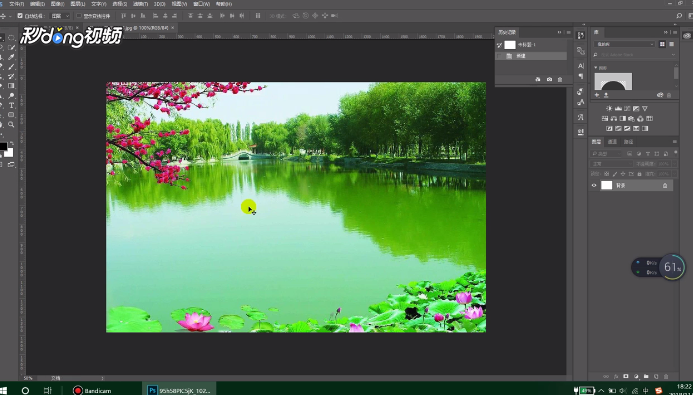Toggle show transform controls checkbox
Image resolution: width=693 pixels, height=395 pixels.
pos(79,15)
